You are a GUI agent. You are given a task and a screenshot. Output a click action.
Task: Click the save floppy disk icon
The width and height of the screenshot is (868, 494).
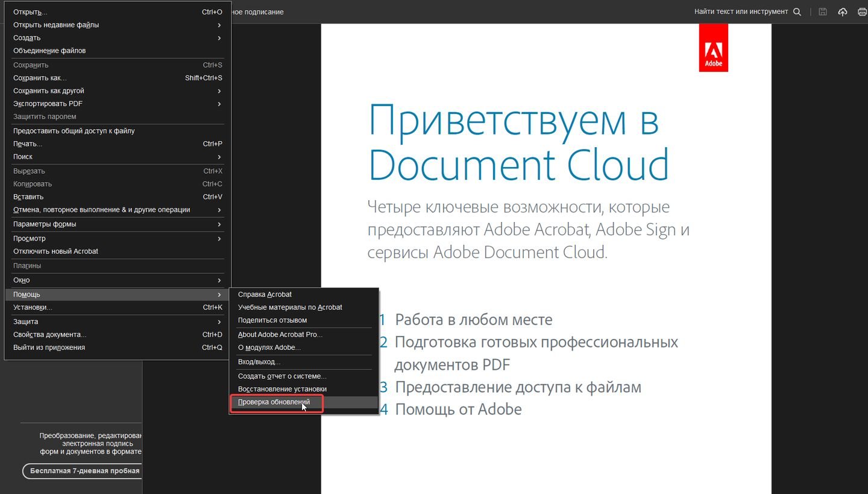[823, 12]
